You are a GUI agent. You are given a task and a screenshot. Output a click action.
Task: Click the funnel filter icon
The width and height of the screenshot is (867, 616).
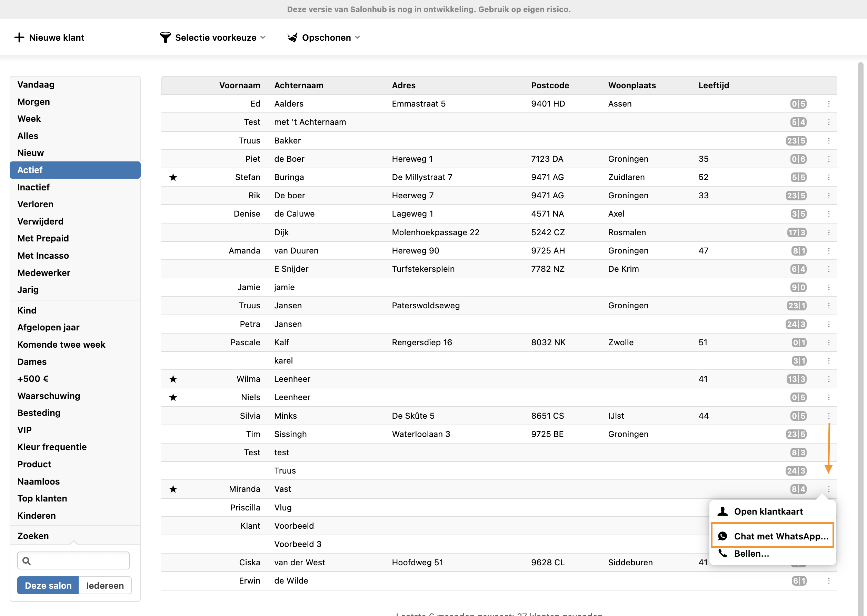[x=165, y=38]
